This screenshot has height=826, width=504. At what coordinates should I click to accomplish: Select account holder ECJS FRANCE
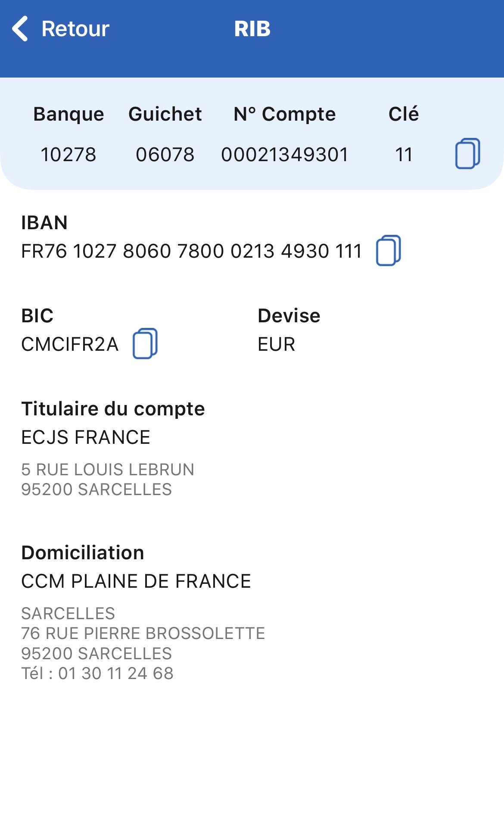point(86,437)
